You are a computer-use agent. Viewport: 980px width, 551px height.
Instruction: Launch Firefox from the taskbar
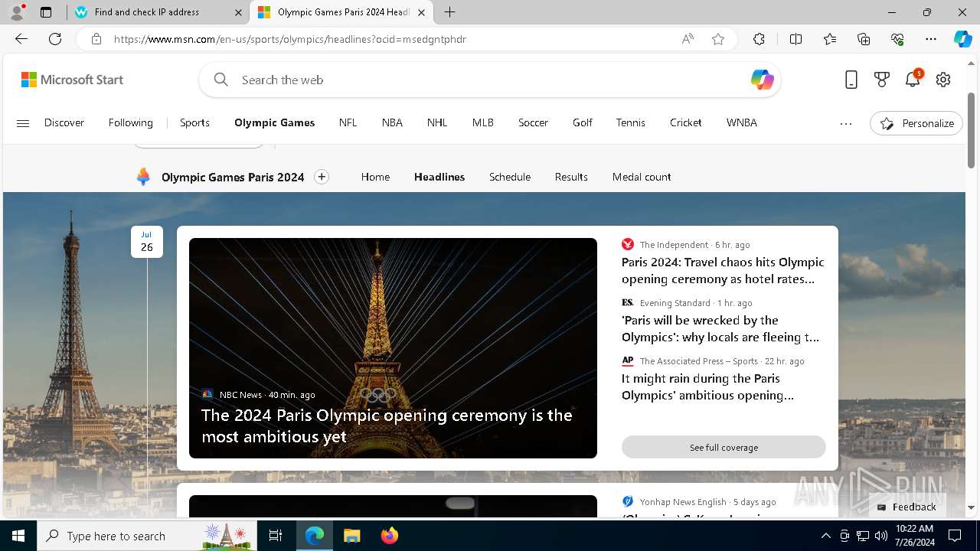[x=389, y=536]
